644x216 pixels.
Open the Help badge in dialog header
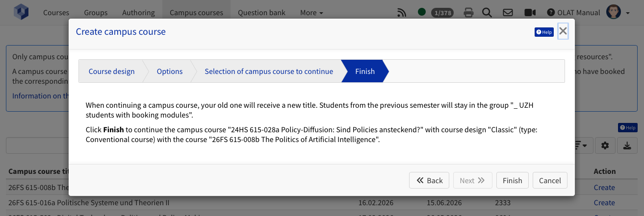click(x=544, y=32)
